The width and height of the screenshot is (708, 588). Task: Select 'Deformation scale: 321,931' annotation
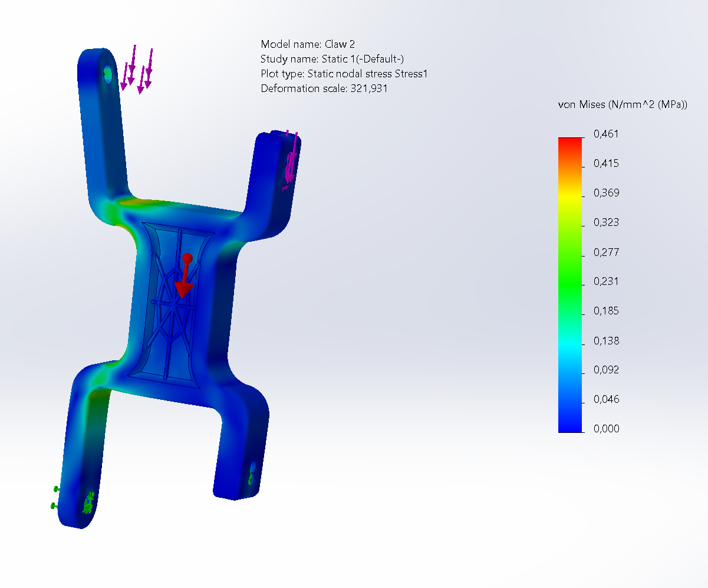pos(324,88)
